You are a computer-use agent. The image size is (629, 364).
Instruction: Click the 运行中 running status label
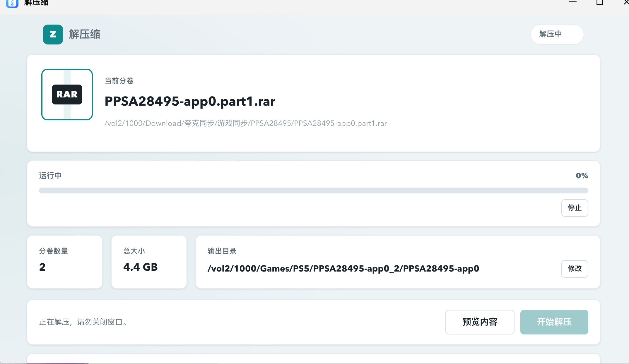pyautogui.click(x=50, y=176)
